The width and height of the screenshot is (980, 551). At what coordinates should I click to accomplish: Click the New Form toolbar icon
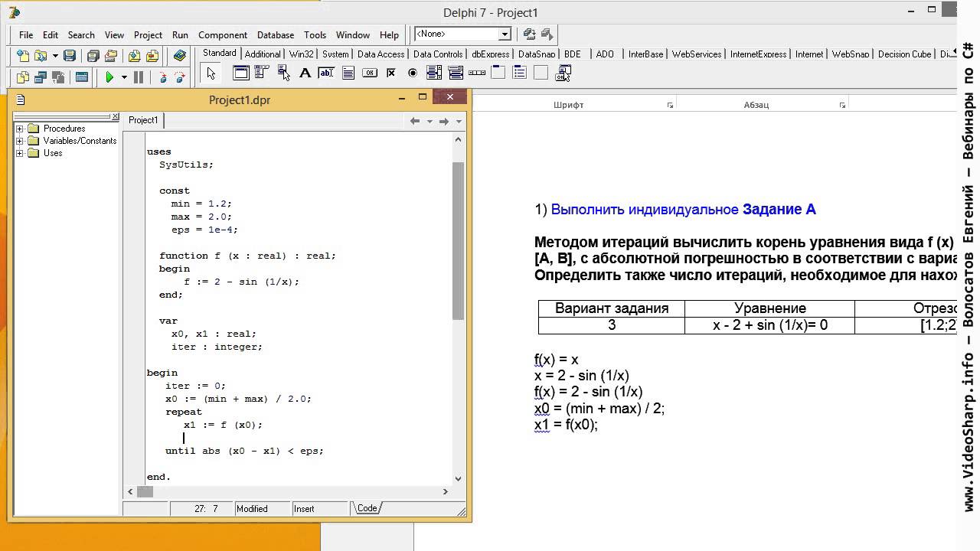tap(82, 77)
